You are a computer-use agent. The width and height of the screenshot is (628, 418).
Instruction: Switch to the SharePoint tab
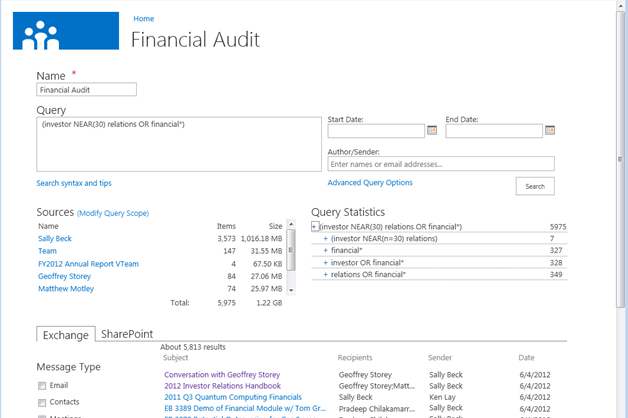(x=127, y=334)
